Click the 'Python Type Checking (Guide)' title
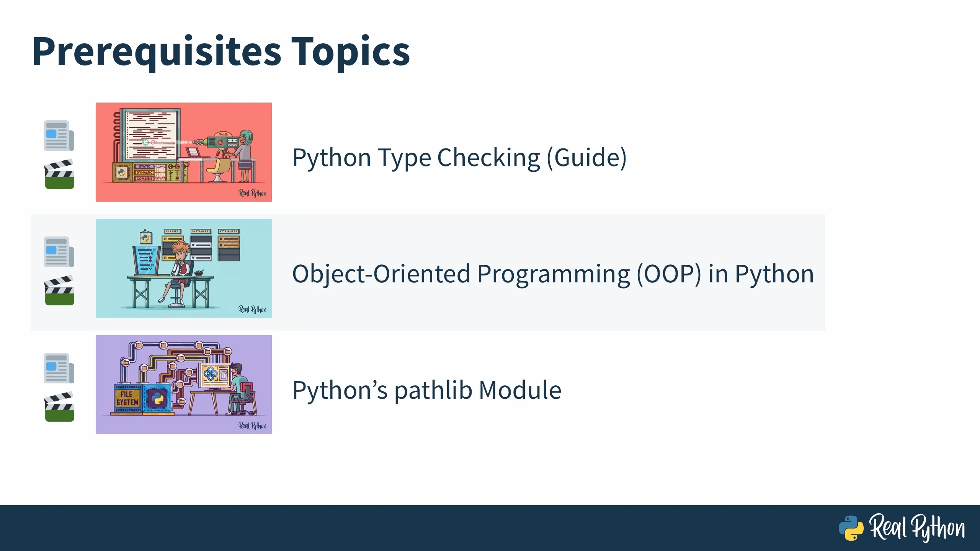Screen dimensions: 980x551 tap(459, 158)
